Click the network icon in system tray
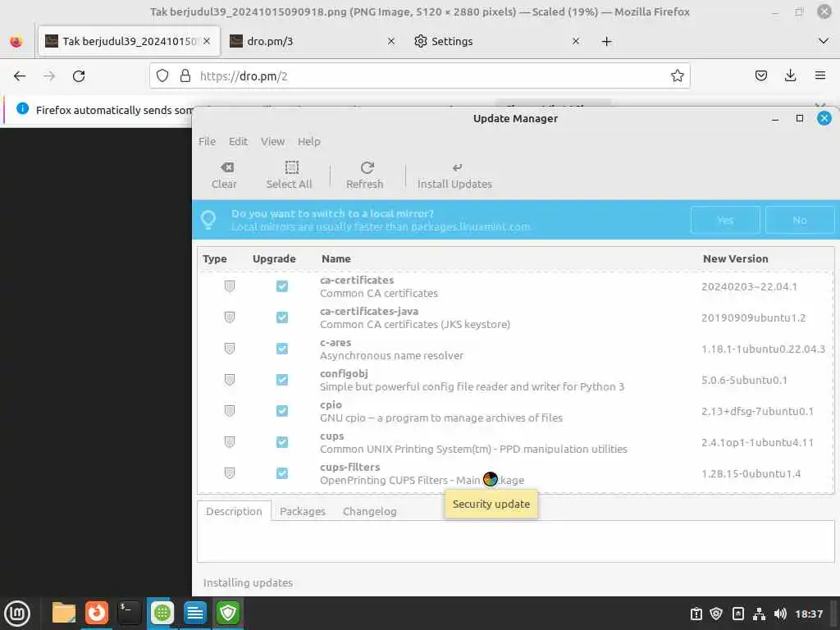The height and width of the screenshot is (630, 840). [x=759, y=614]
